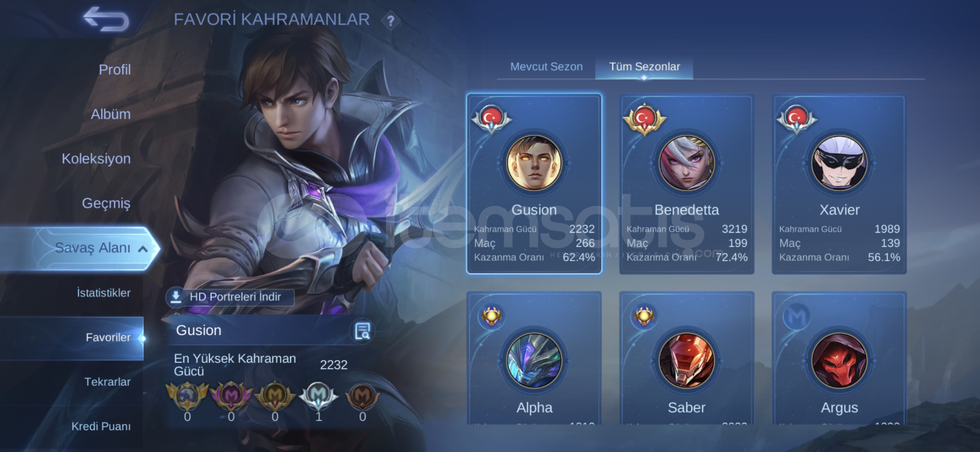Click Gusion's silver Turkey rank badge
980x452 pixels.
tap(492, 119)
